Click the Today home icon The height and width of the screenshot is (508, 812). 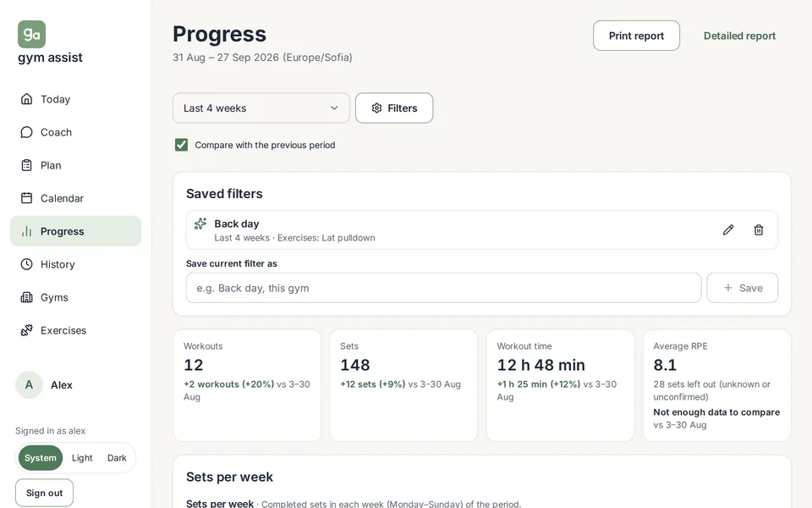[26, 99]
